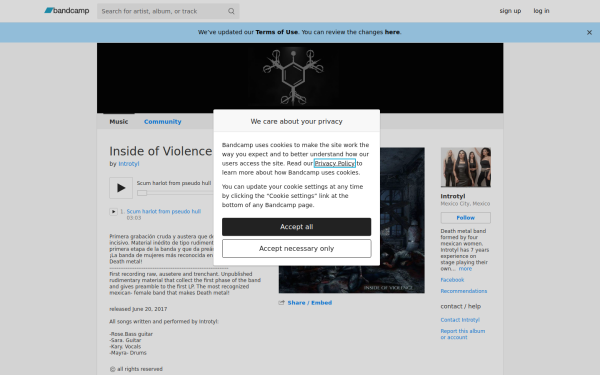Expand band bio with the more link
Screen dimensions: 600x375
coord(465,269)
